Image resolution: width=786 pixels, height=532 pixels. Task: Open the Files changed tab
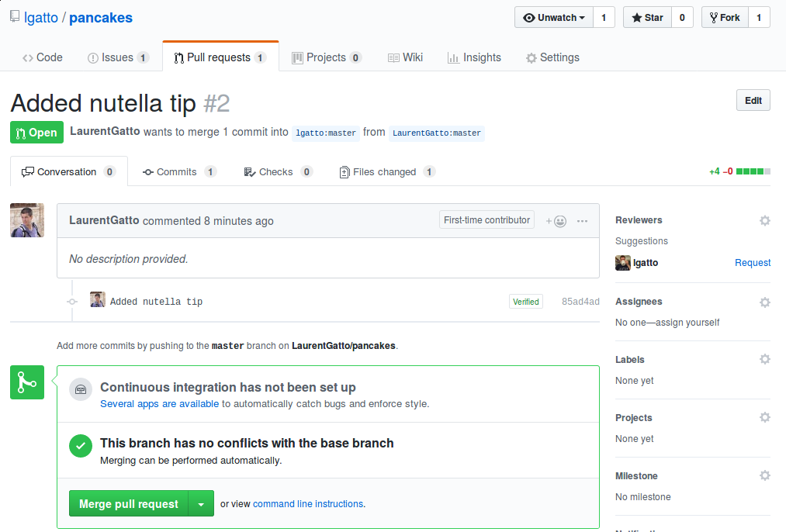tap(386, 171)
